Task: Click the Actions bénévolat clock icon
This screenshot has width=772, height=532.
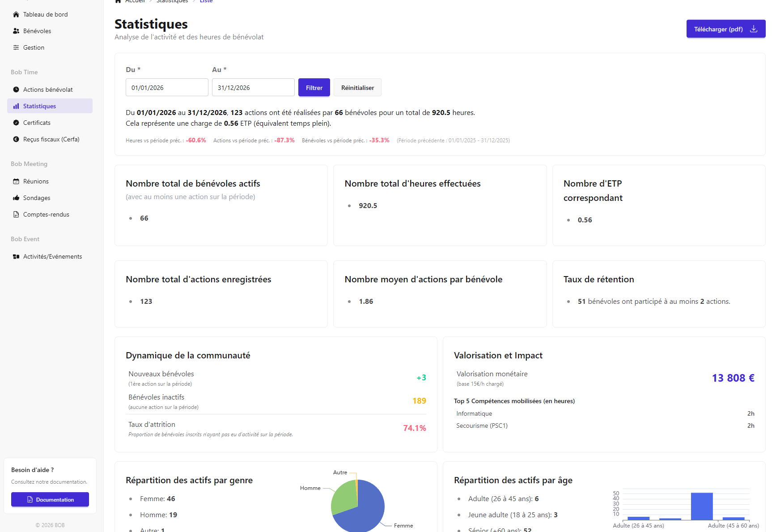Action: click(16, 89)
